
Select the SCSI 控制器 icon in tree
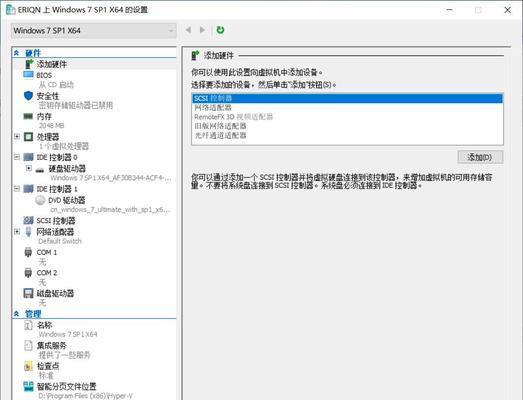[x=28, y=220]
